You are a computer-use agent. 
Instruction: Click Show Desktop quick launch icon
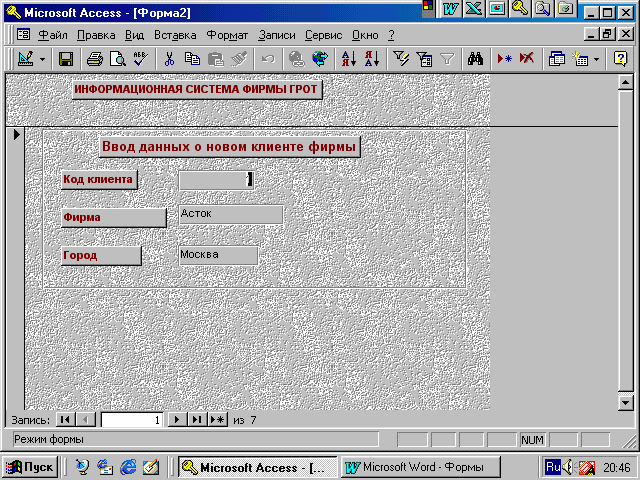click(x=151, y=467)
